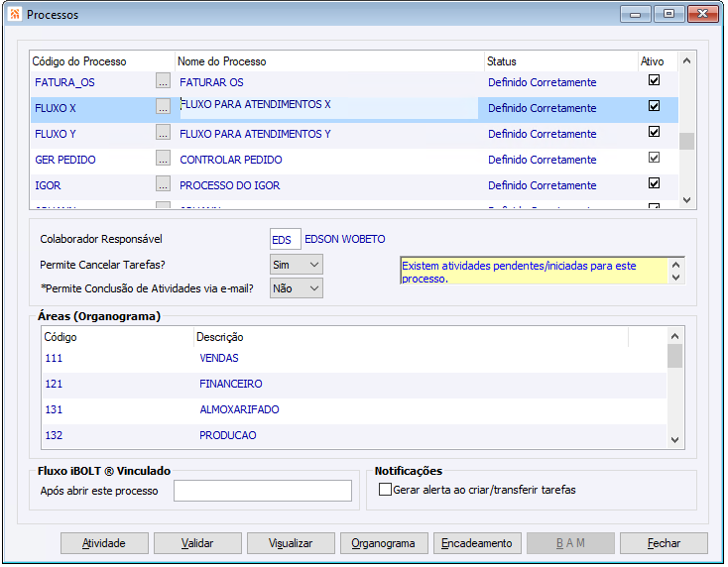Viewport: 728px width, 567px height.
Task: Click the Encadeamento button
Action: click(477, 543)
